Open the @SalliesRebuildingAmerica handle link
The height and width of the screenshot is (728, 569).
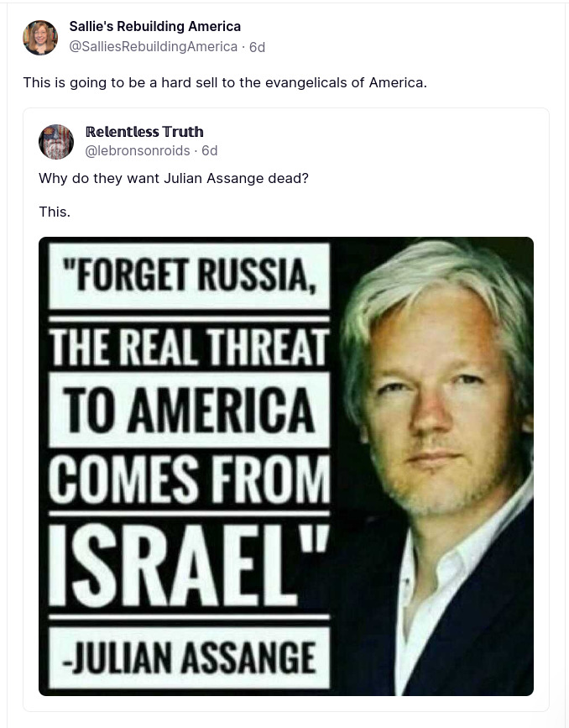click(153, 47)
